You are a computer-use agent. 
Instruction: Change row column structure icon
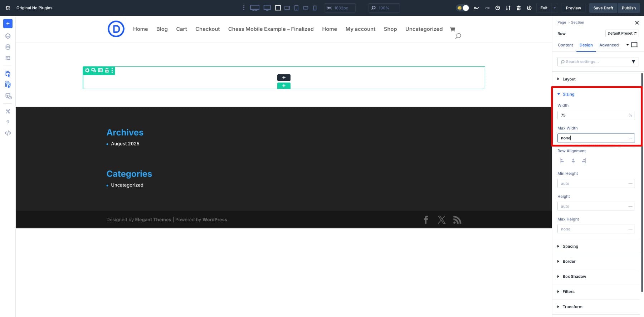click(x=100, y=70)
